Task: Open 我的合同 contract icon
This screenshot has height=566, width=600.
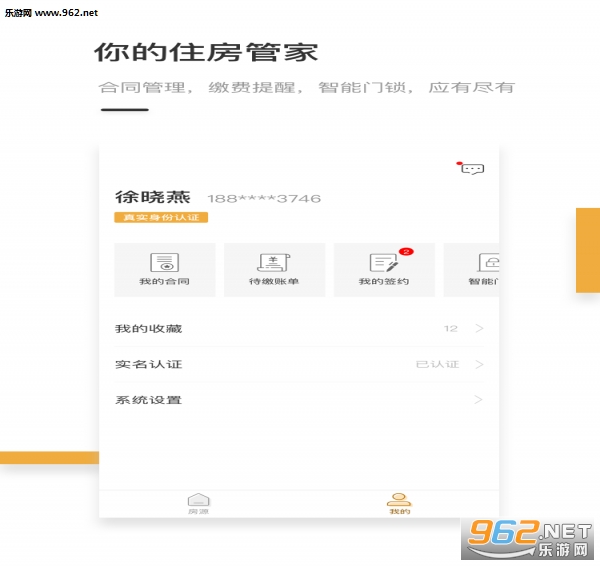Action: [164, 263]
